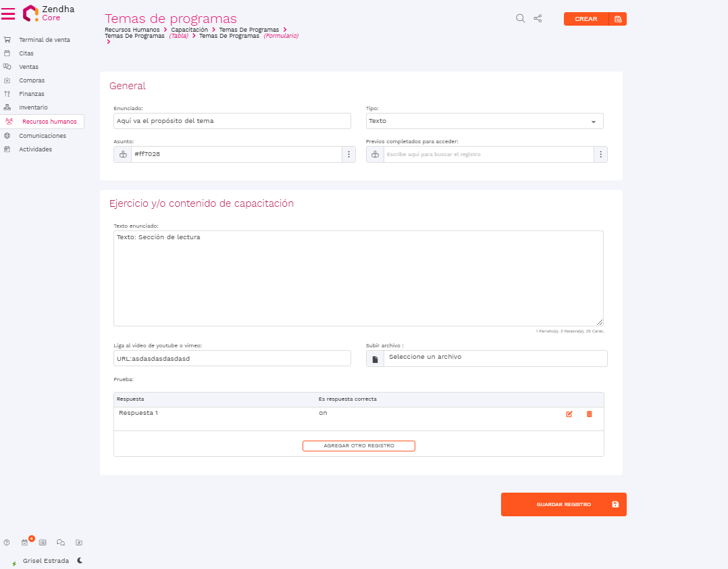Open Previos completados three-dot options

[x=600, y=154]
